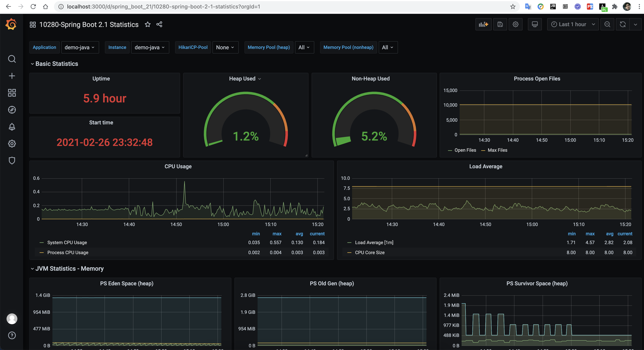Image resolution: width=644 pixels, height=350 pixels.
Task: Click the Process CPU Usage legend color line
Action: (x=42, y=252)
